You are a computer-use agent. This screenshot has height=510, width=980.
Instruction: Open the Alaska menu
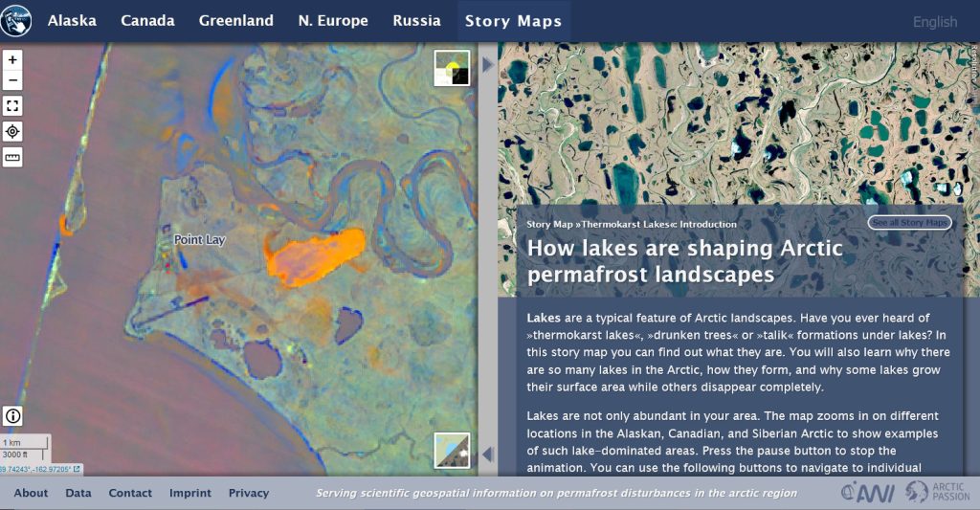point(72,21)
